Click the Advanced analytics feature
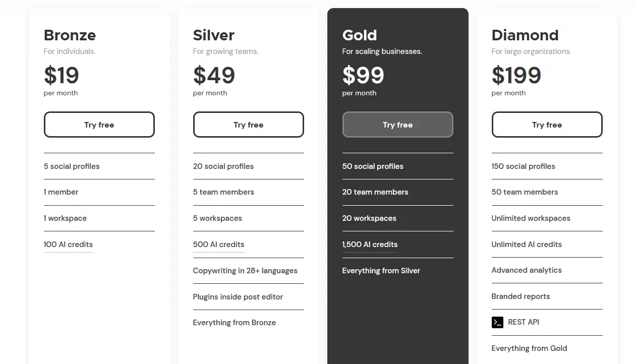636x364 pixels. (x=527, y=270)
